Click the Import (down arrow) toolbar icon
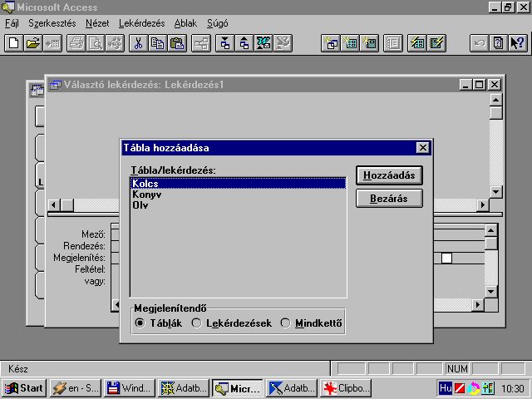Image resolution: width=532 pixels, height=399 pixels. (x=224, y=43)
